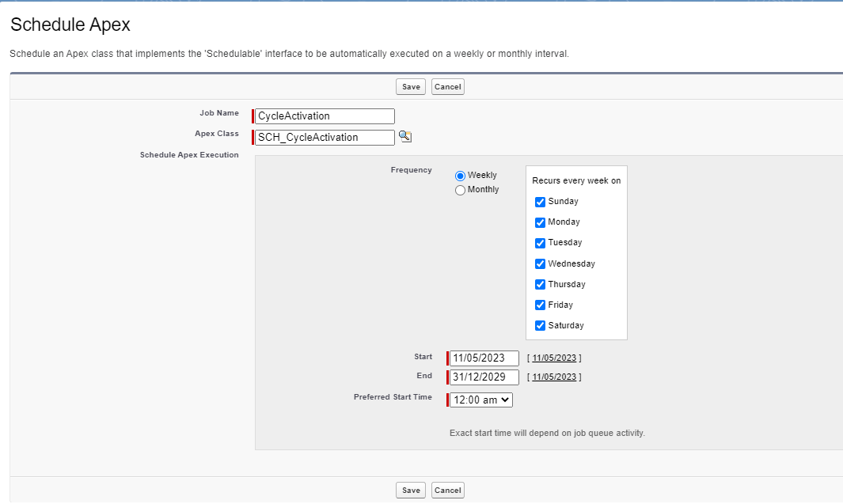Click the End date input field

point(484,377)
